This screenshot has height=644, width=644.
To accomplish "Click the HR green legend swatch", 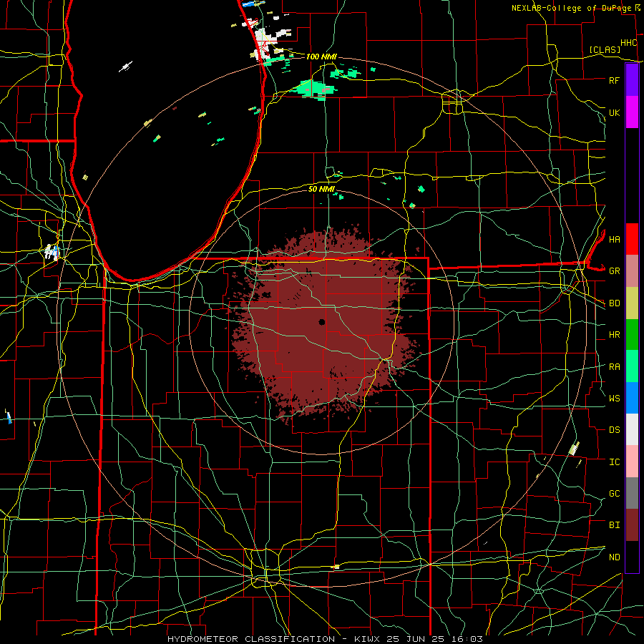I will [x=632, y=334].
